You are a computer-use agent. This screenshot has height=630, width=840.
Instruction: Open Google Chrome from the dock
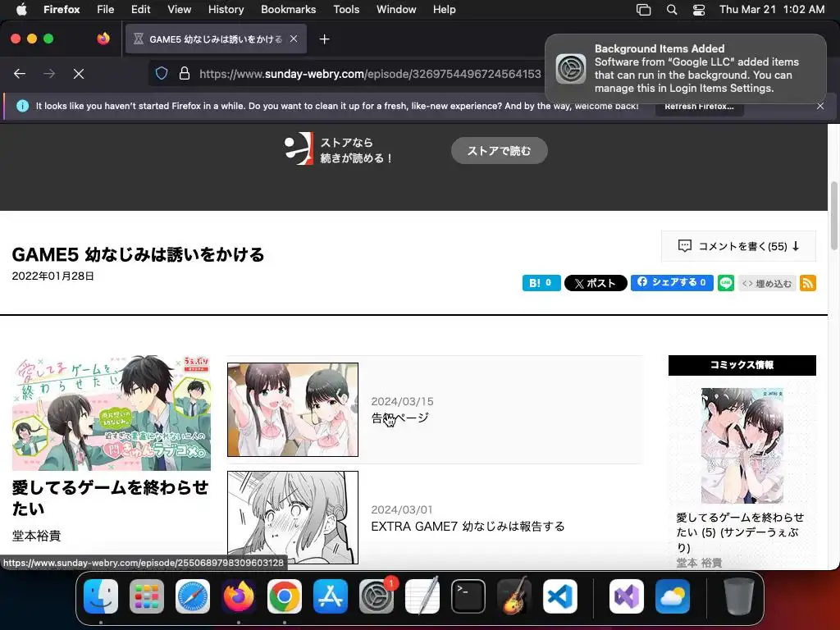tap(285, 596)
